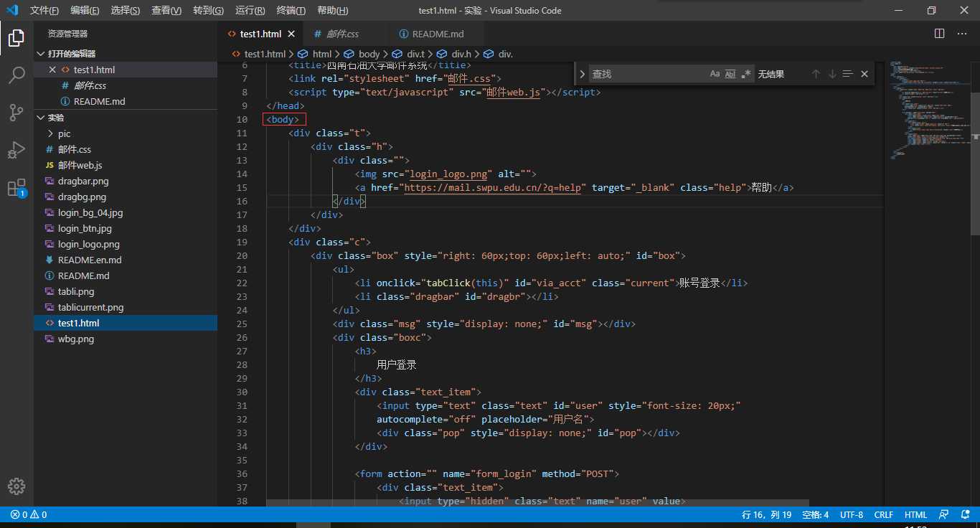
Task: Open tabli.png in the explorer
Action: click(126, 291)
